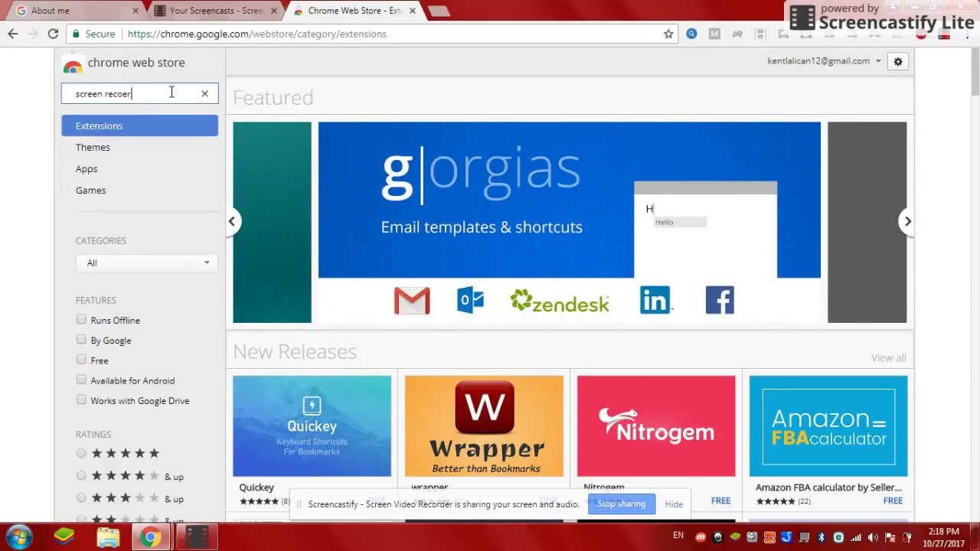Select the five-star rating filter

coord(81,453)
